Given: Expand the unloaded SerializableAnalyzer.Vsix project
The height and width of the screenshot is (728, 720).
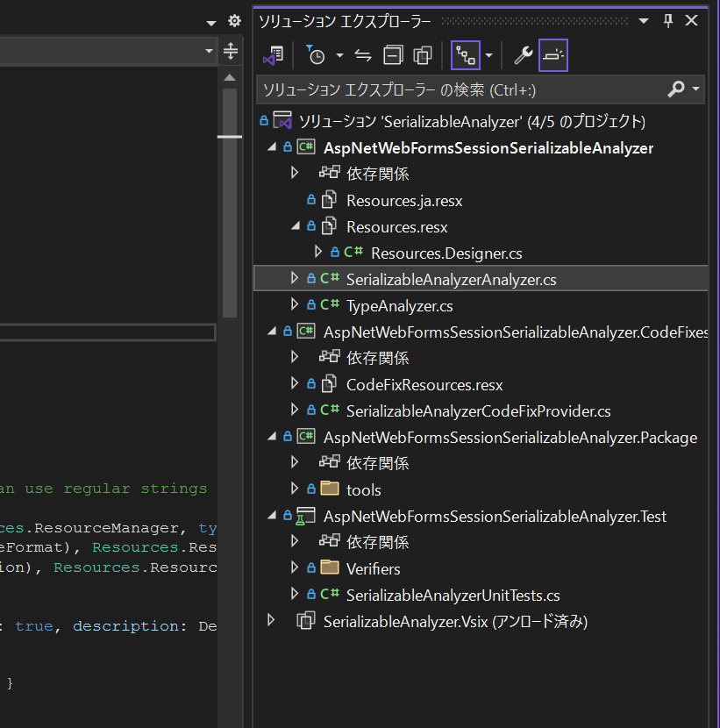Looking at the screenshot, I should [x=271, y=620].
